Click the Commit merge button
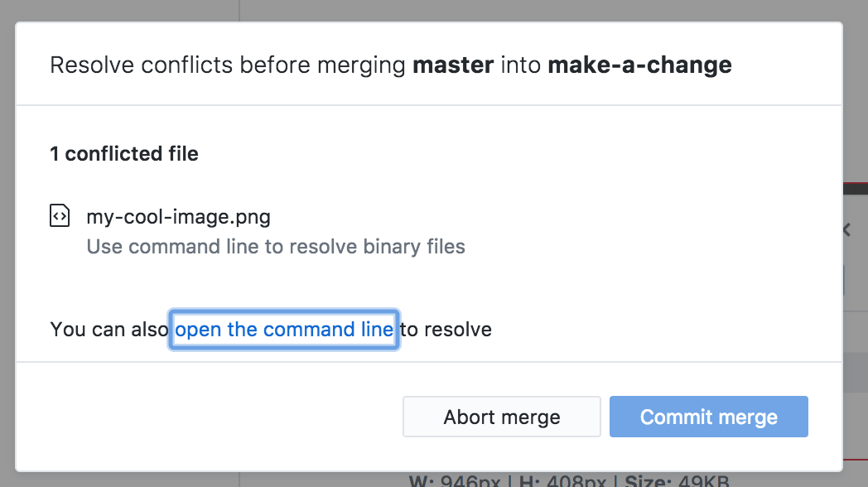 708,417
